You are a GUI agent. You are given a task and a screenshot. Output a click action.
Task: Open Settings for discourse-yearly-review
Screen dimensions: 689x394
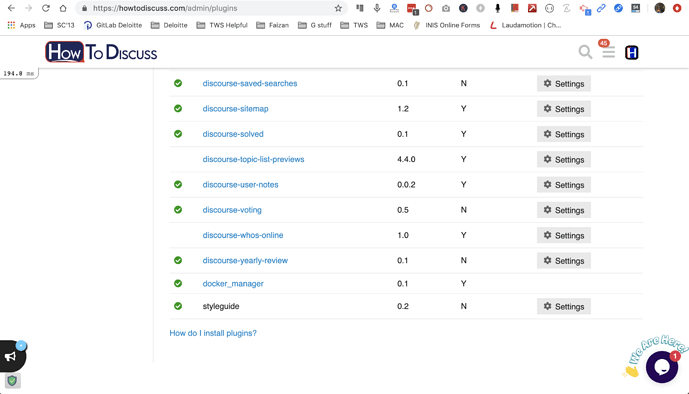tap(564, 261)
